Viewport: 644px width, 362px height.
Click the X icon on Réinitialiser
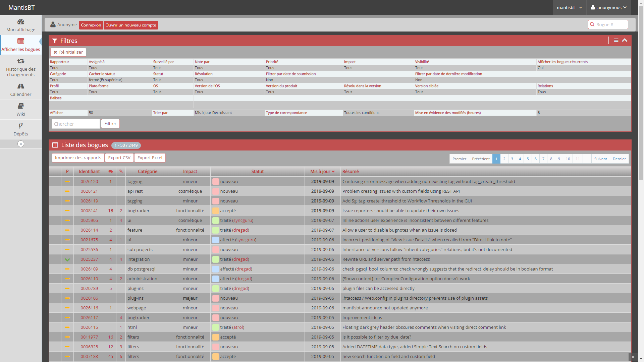[x=55, y=52]
